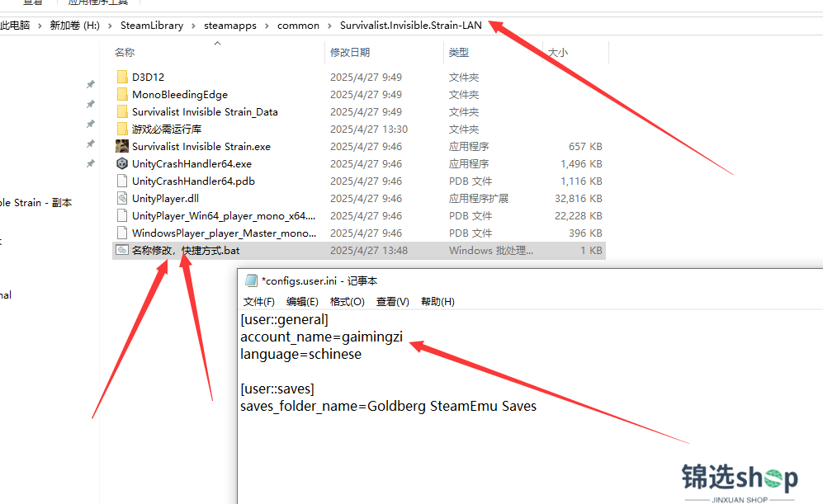This screenshot has width=823, height=504.
Task: Click the 游戏必需运行库 folder icon
Action: pyautogui.click(x=122, y=129)
